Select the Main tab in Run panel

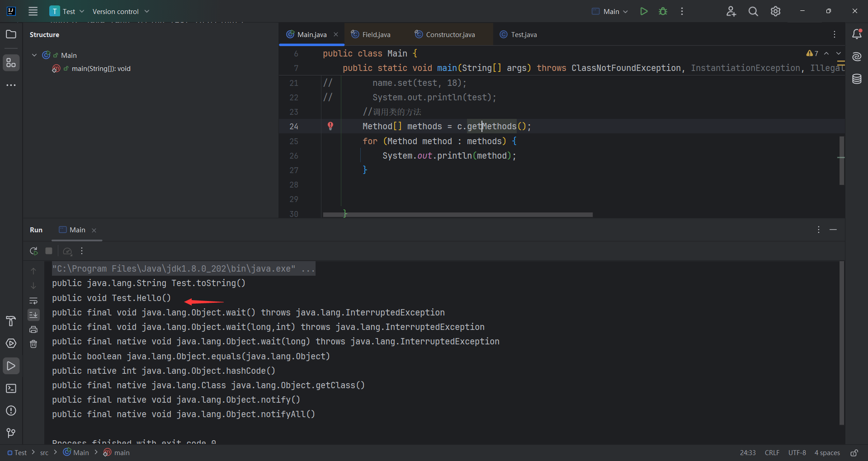click(77, 230)
